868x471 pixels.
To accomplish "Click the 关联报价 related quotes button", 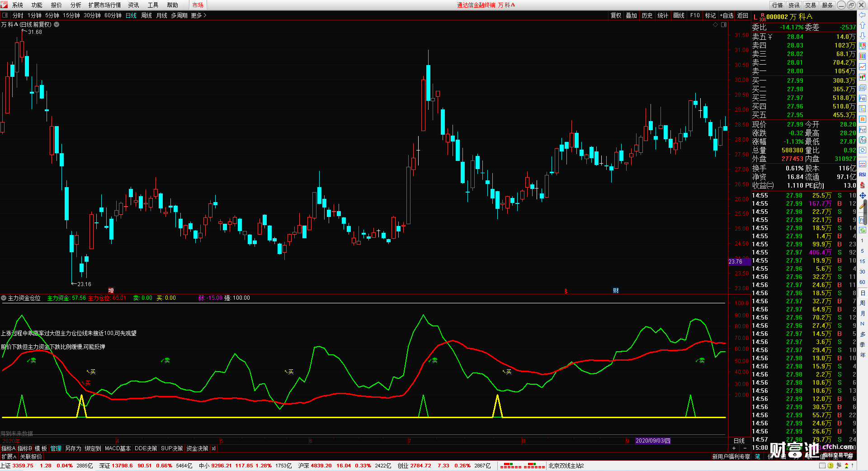I will (x=31, y=457).
